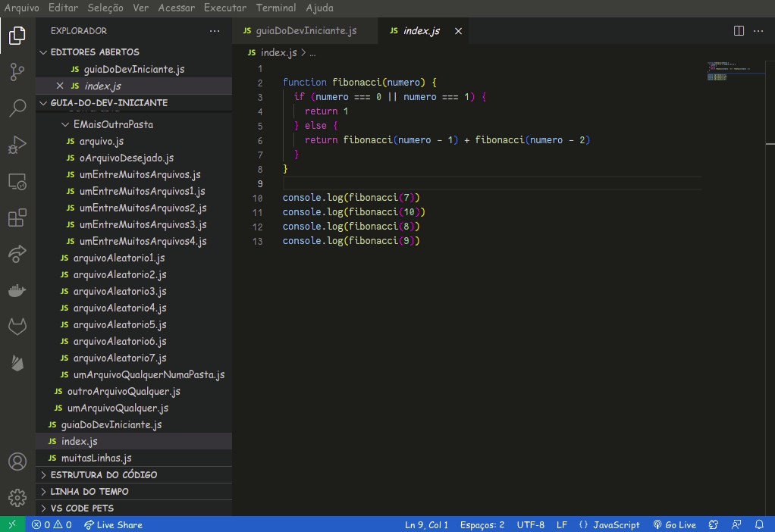Open the GitLab sidebar icon
Viewport: 775px width, 532px height.
(17, 327)
